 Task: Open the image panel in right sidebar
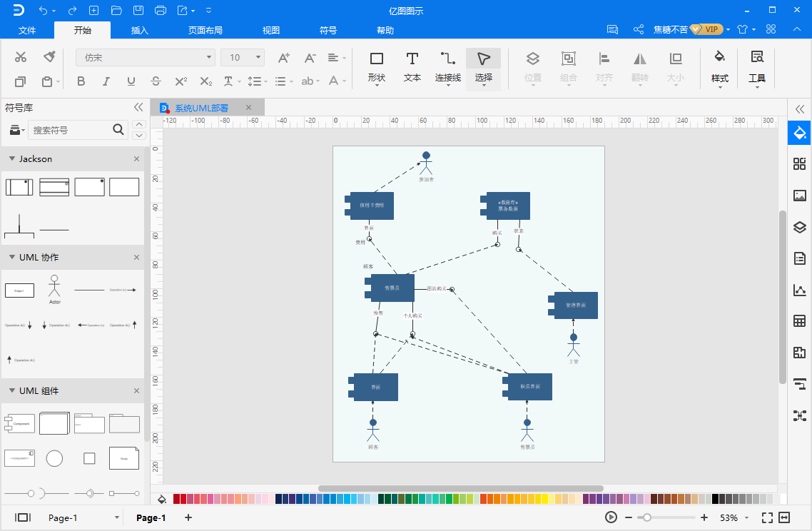[x=800, y=196]
